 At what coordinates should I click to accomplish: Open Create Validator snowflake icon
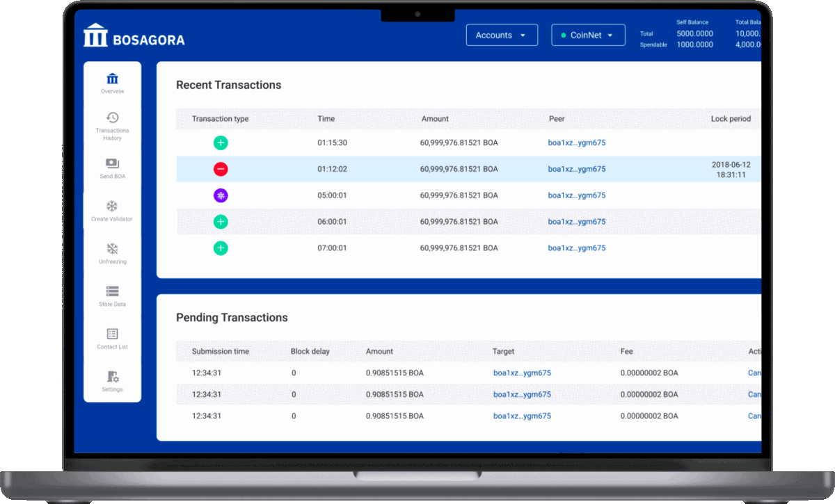coord(112,206)
